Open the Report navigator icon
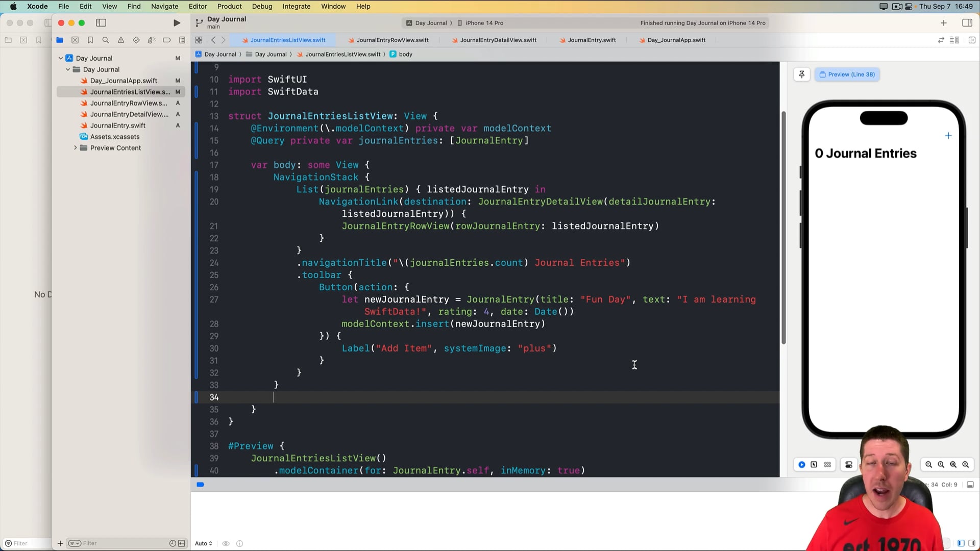The image size is (980, 551). coord(182,40)
